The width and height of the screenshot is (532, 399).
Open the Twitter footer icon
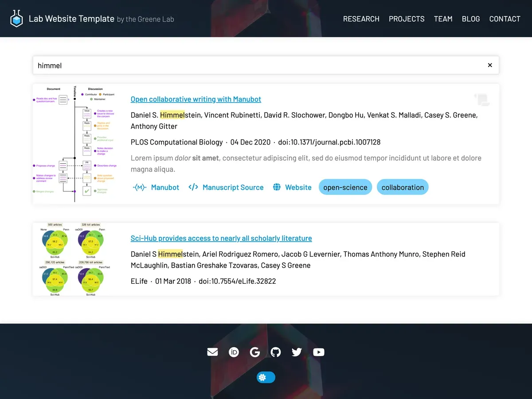297,352
